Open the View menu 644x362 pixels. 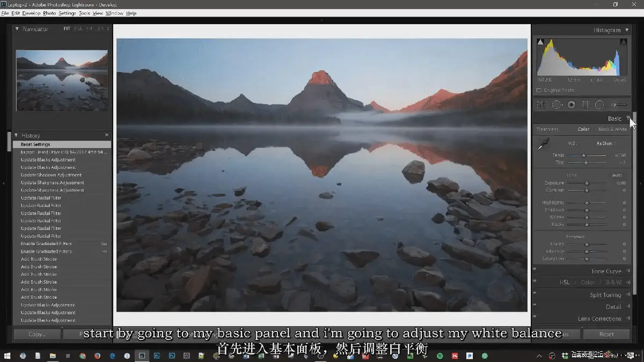pos(98,13)
